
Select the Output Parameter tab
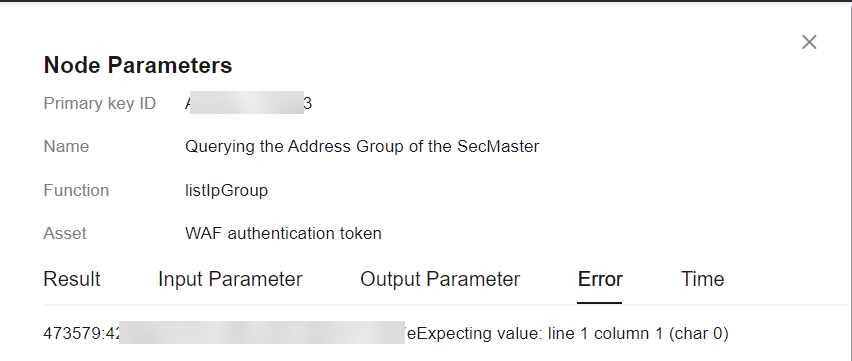[440, 279]
